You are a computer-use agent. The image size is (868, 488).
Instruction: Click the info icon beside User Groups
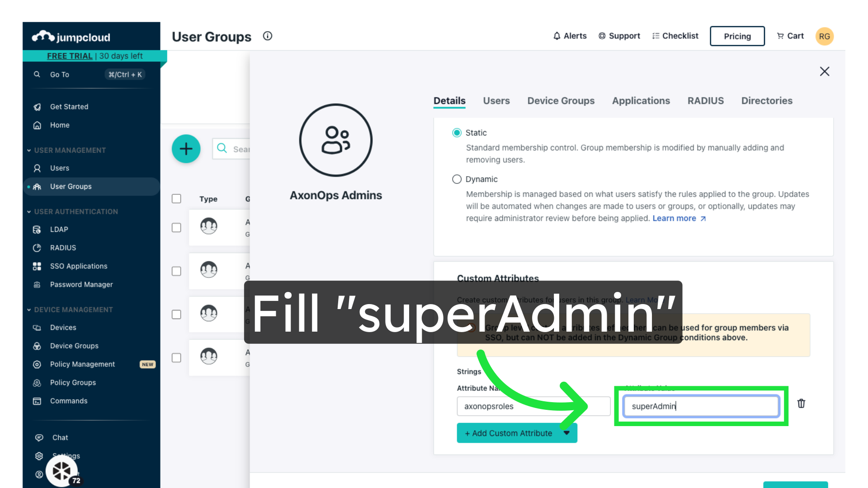268,36
